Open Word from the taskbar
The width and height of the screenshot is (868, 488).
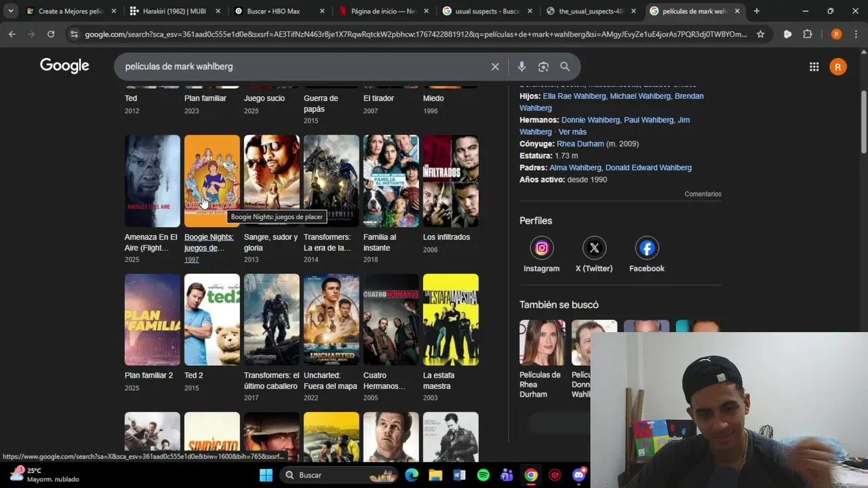(x=459, y=475)
